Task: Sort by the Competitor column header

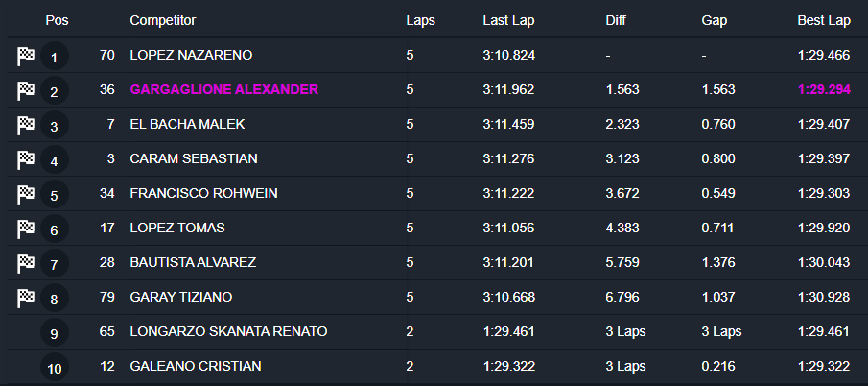Action: (x=162, y=20)
